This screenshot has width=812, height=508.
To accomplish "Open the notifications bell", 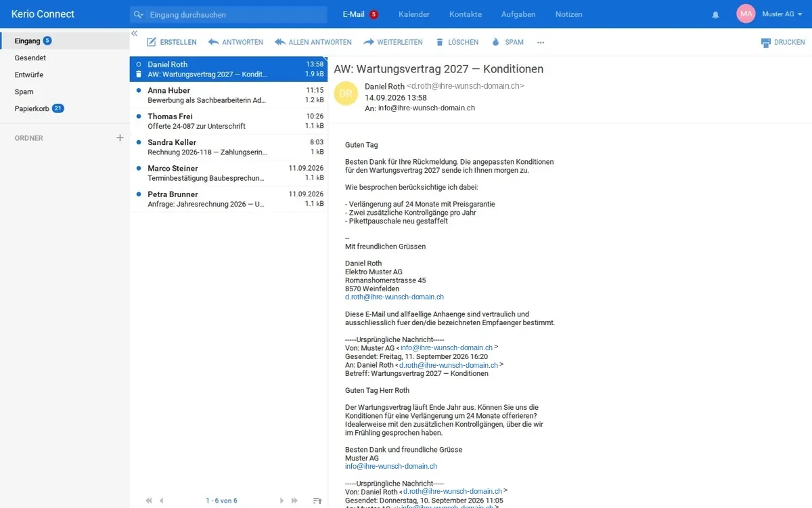I will point(716,14).
